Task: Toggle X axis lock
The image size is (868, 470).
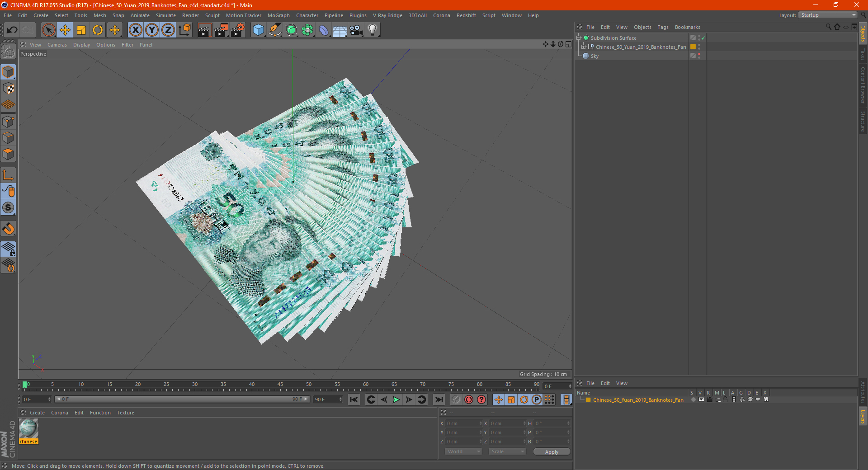Action: tap(135, 30)
